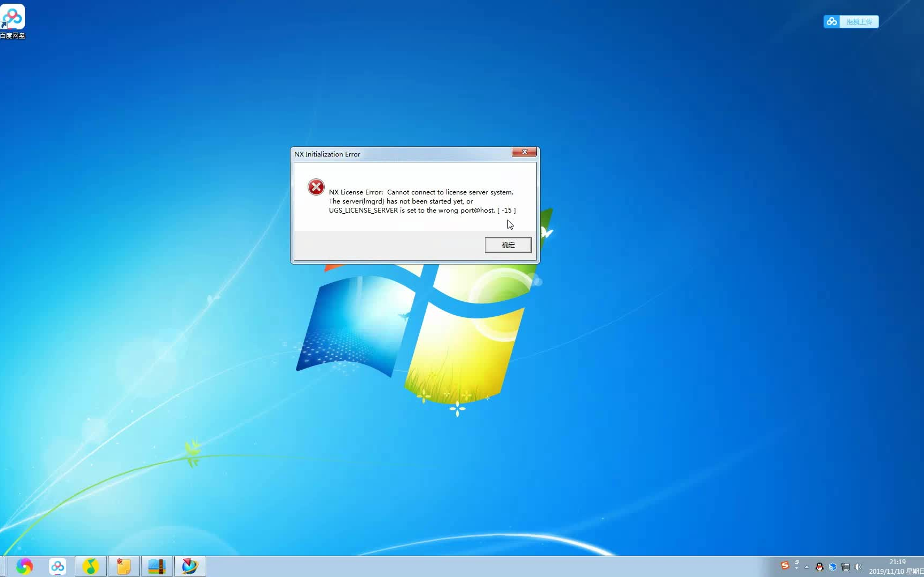Click the 拖拽上传 floating upload widget
The image size is (924, 577).
coord(851,21)
